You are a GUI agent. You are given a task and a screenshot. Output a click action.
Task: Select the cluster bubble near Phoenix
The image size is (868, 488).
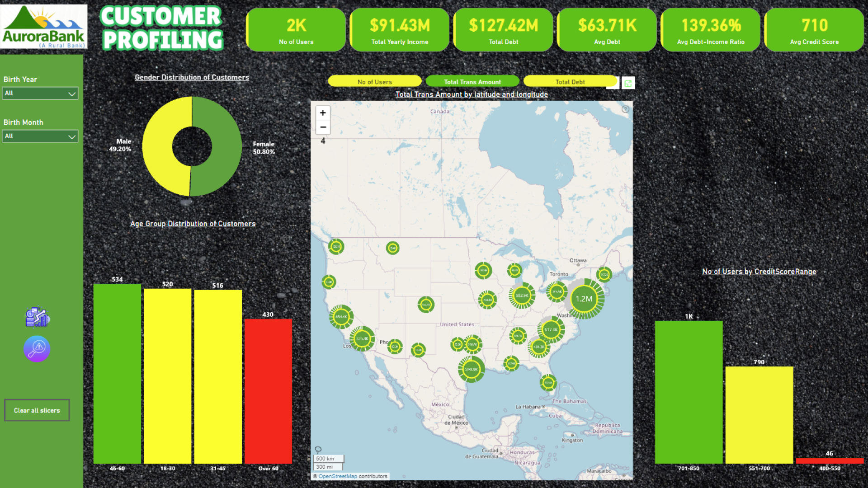[395, 347]
